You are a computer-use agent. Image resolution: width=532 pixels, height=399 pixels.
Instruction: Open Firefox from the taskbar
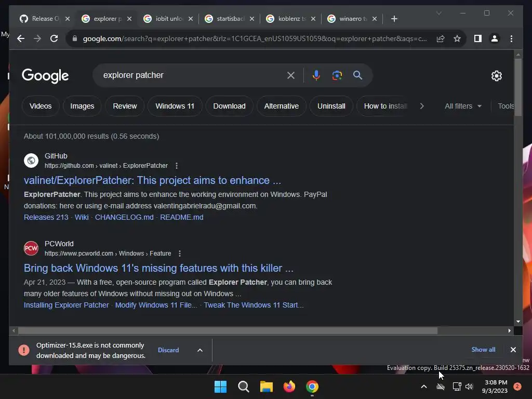click(x=289, y=387)
